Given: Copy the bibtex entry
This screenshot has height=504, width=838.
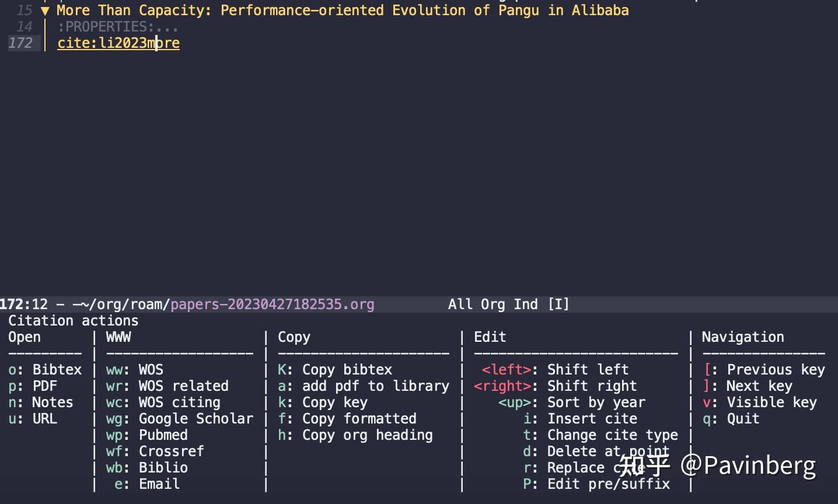Looking at the screenshot, I should pos(336,369).
